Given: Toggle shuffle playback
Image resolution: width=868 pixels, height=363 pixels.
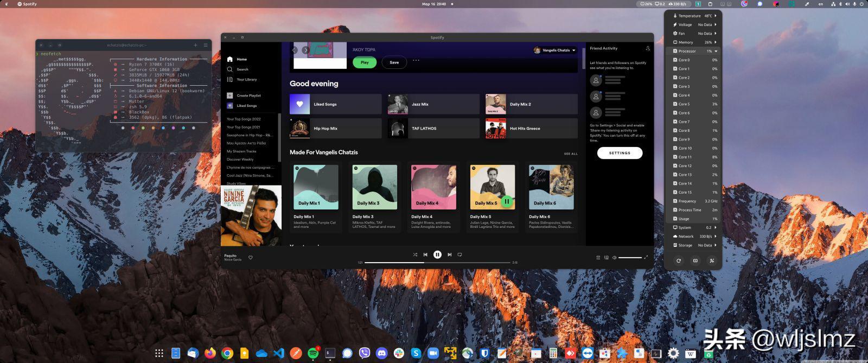Looking at the screenshot, I should coord(415,254).
